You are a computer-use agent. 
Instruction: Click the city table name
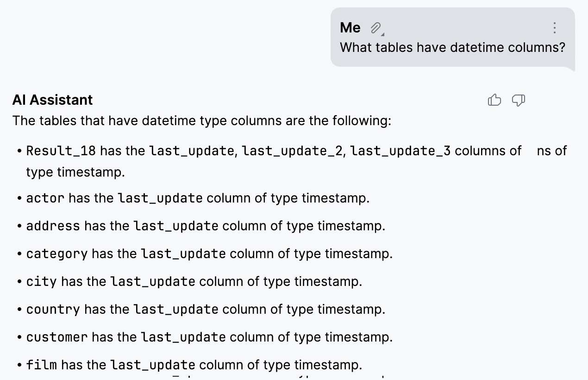41,282
